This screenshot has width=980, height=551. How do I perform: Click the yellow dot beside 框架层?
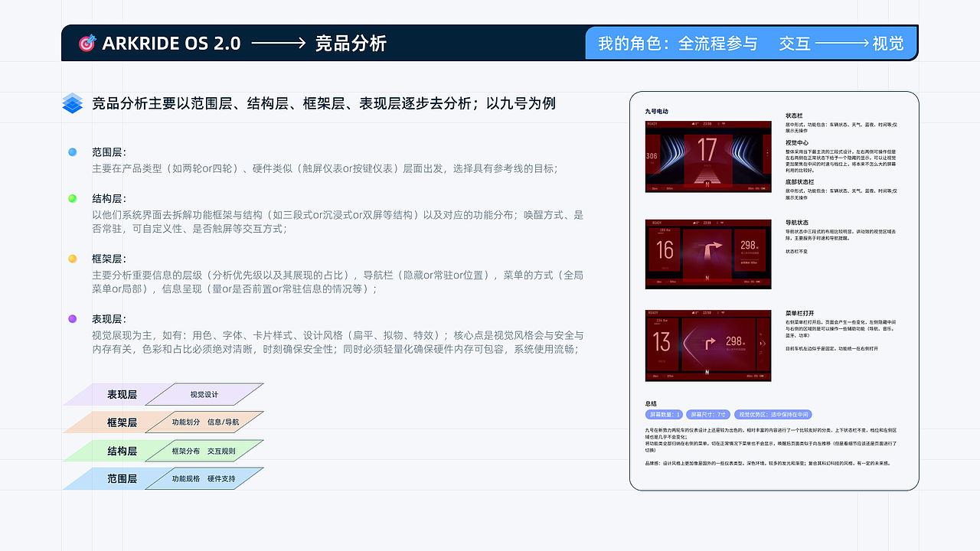pos(73,260)
